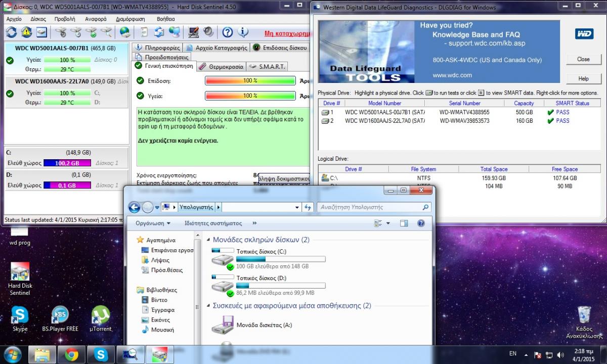Click the volume icon in the system tray
The image size is (607, 364).
[x=560, y=355]
